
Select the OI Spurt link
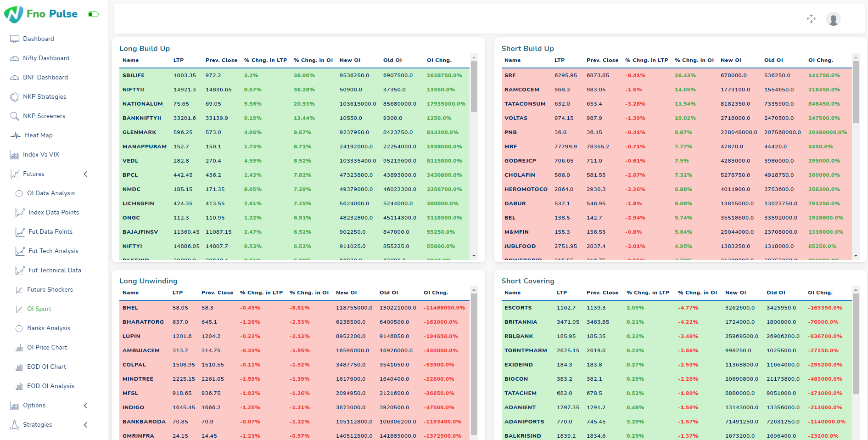click(x=39, y=309)
